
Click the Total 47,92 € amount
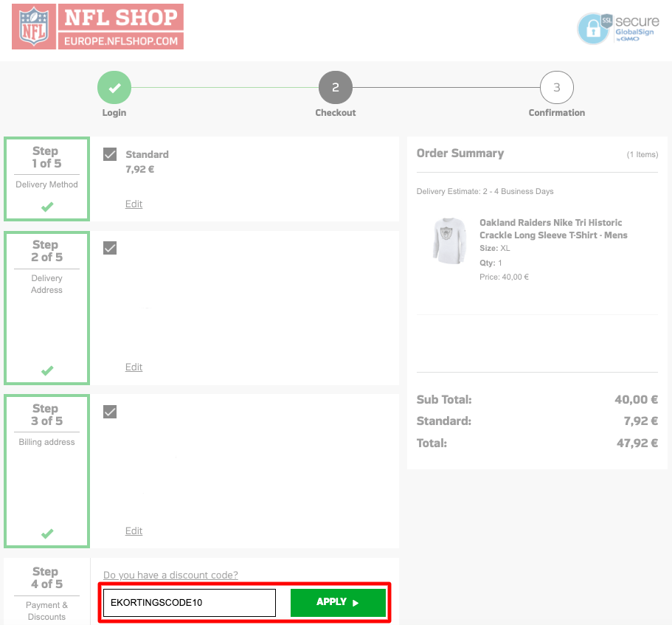pos(637,443)
